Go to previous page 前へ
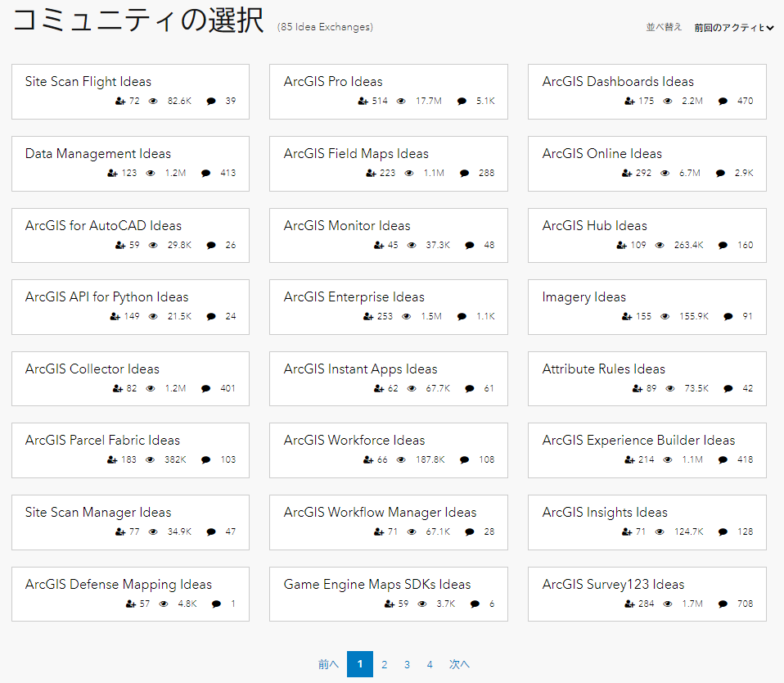 coord(328,664)
